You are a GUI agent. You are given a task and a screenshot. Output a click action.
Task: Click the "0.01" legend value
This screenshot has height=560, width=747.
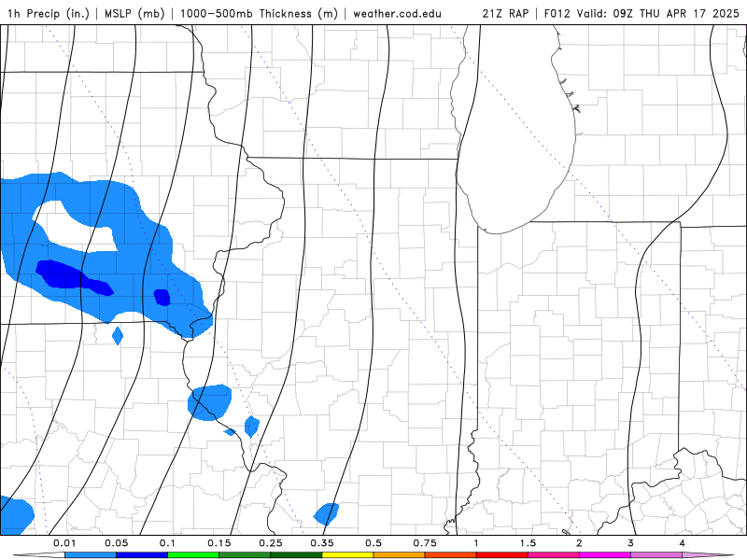pos(64,543)
